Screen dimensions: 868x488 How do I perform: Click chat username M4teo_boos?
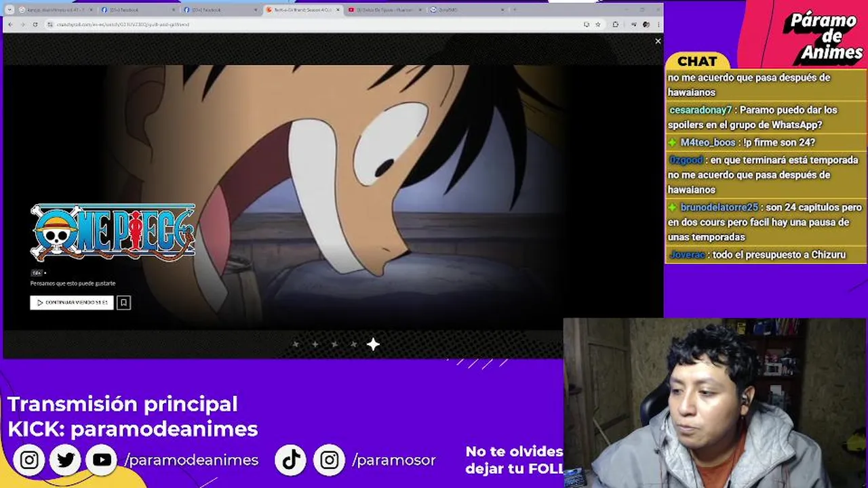(x=708, y=142)
